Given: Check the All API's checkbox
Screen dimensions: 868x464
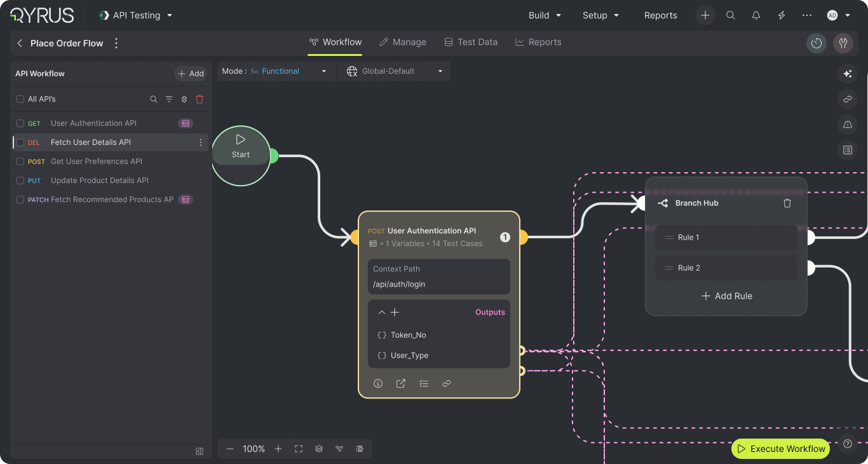Looking at the screenshot, I should 20,99.
